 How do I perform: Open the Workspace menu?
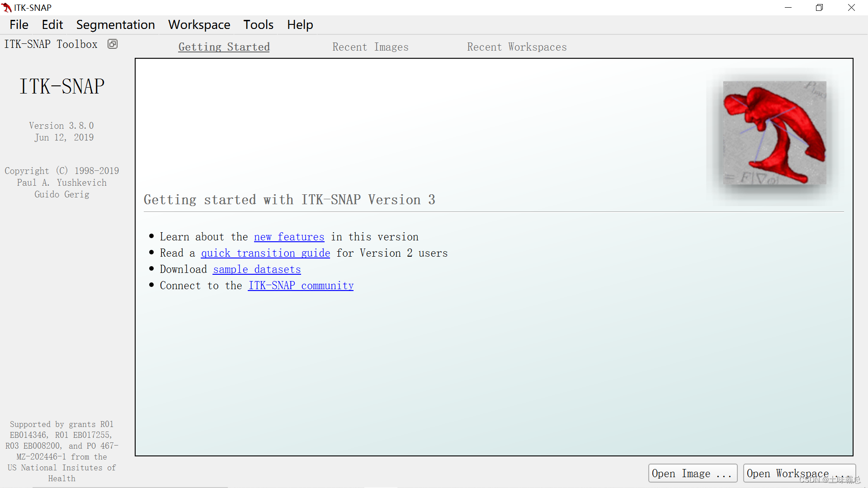[199, 24]
